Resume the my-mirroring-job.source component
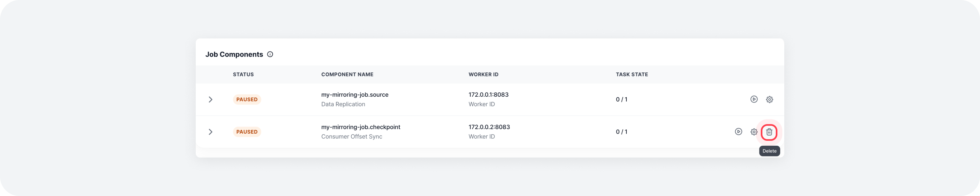980x196 pixels. click(x=754, y=99)
